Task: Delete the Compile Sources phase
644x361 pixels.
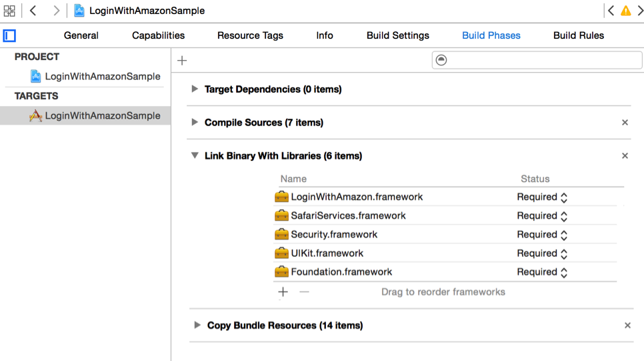Action: coord(625,123)
